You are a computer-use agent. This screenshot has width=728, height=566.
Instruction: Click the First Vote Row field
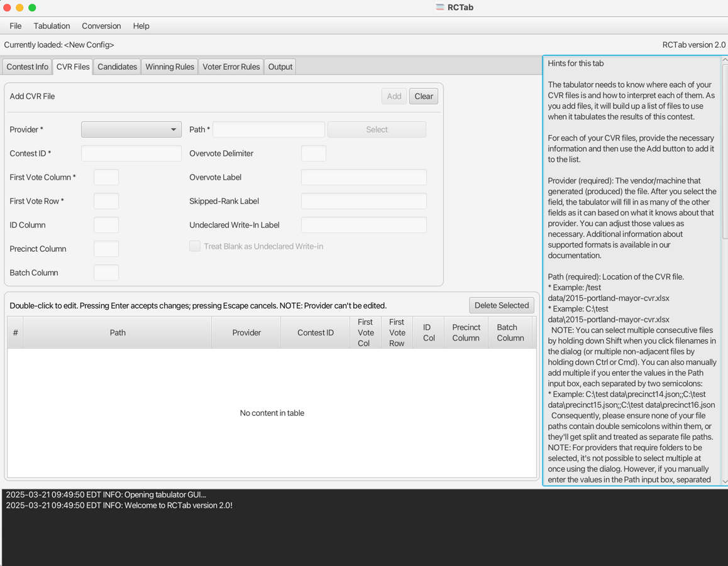tap(106, 201)
